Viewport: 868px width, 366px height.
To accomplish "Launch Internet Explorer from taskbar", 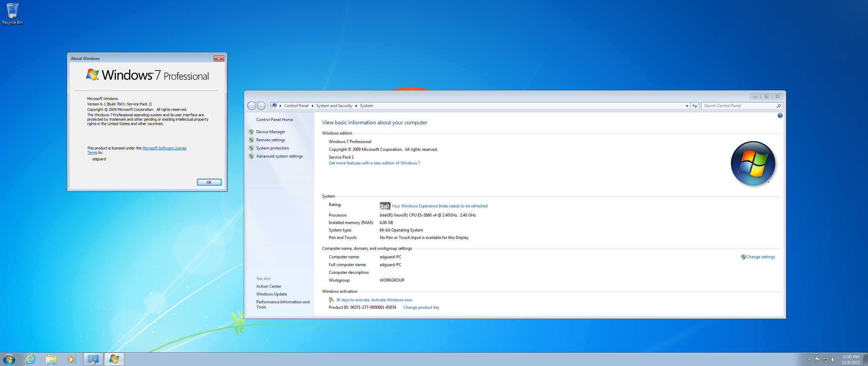I will (31, 359).
